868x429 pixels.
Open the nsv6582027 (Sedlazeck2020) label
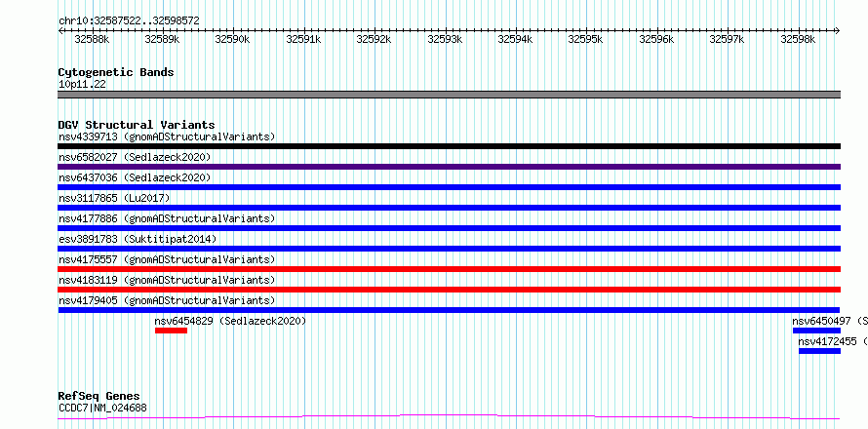coord(135,157)
